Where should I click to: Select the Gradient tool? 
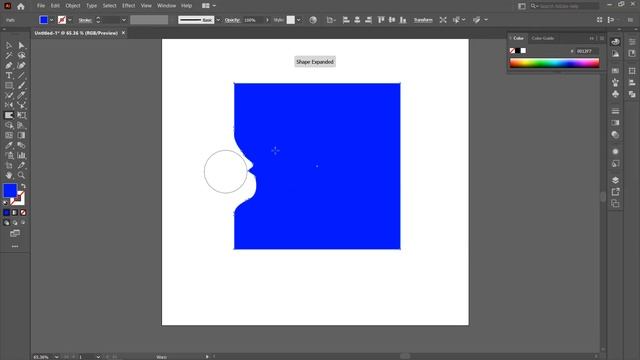pyautogui.click(x=21, y=135)
